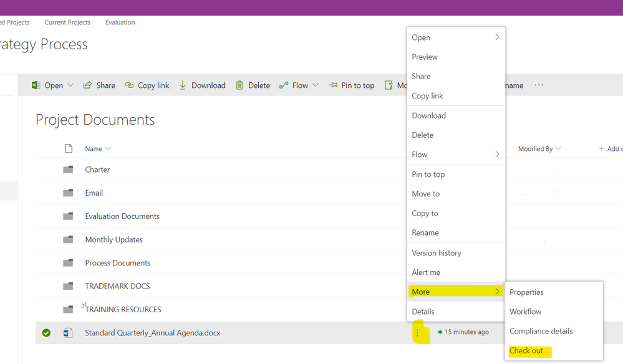Click the Word file icon of Standard Quarterly_Annual Agenda
Screen dimensions: 623x364
click(x=68, y=333)
